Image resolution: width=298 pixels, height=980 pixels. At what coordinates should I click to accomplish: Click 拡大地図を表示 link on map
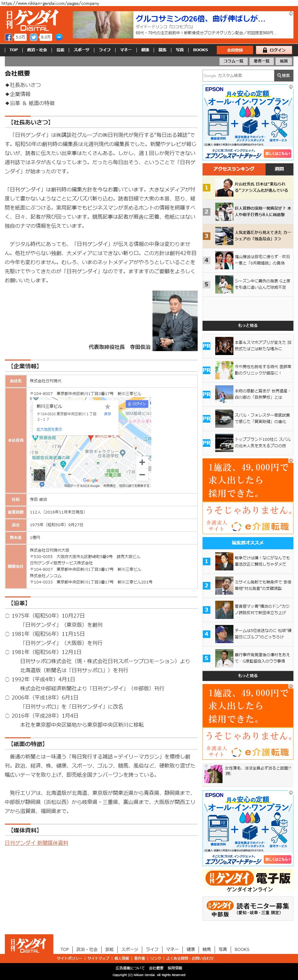(x=49, y=429)
